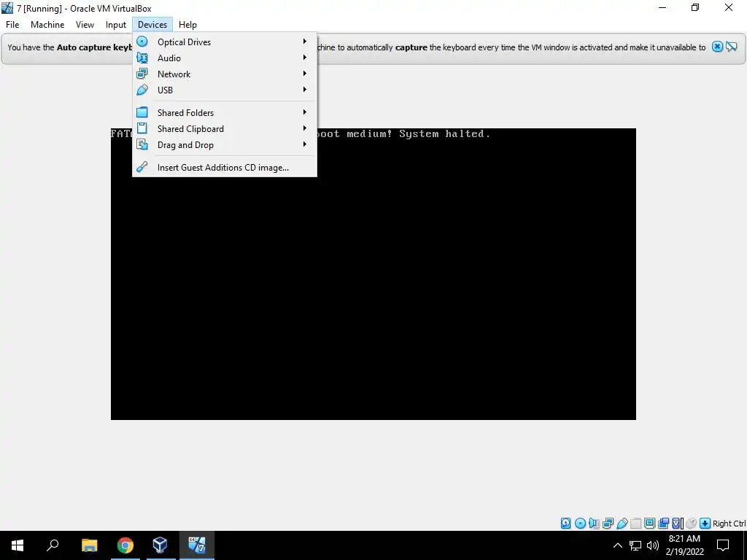
Task: Open the View menu
Action: pyautogui.click(x=85, y=25)
